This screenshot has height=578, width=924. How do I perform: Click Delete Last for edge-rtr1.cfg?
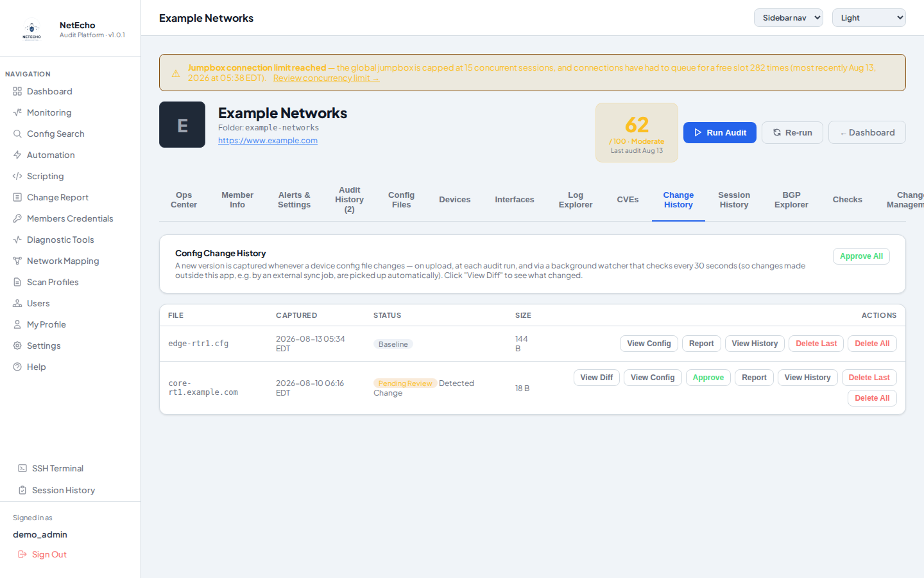[816, 344]
